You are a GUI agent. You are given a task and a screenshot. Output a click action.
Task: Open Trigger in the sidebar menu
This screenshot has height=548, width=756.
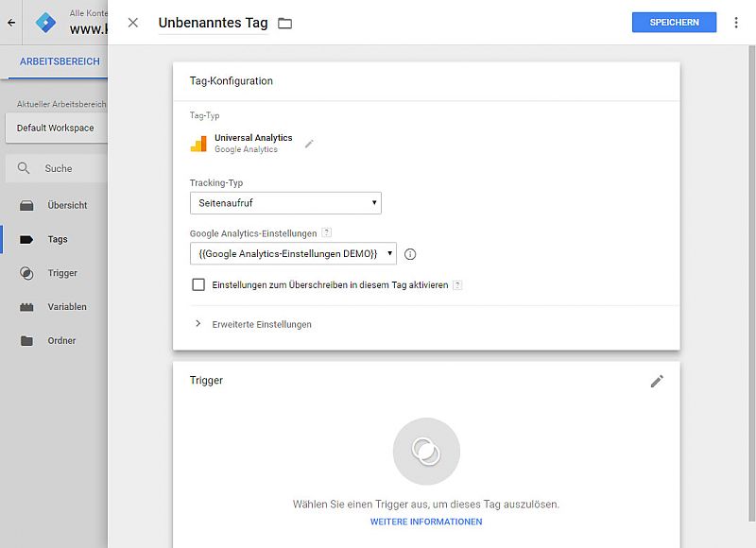(x=62, y=273)
